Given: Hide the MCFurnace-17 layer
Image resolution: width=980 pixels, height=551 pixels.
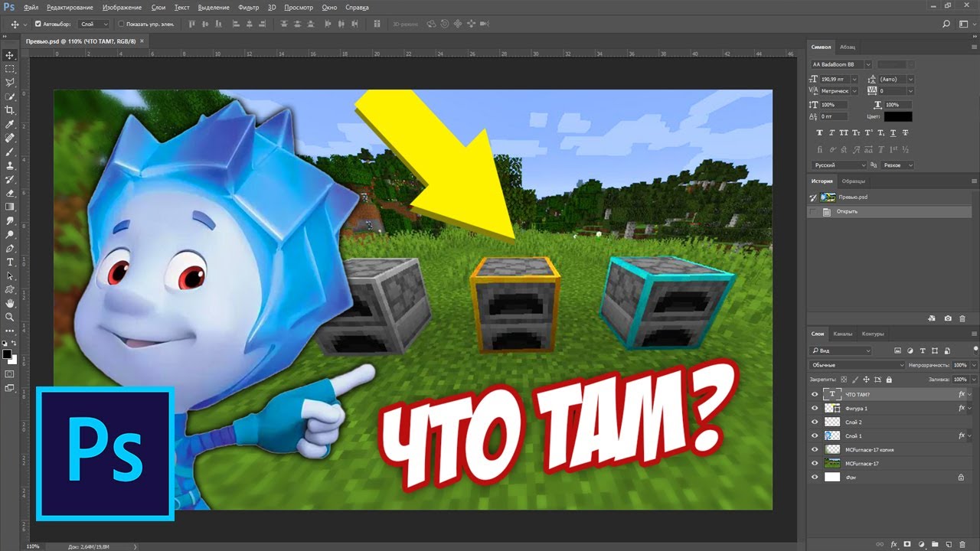Looking at the screenshot, I should pos(815,464).
